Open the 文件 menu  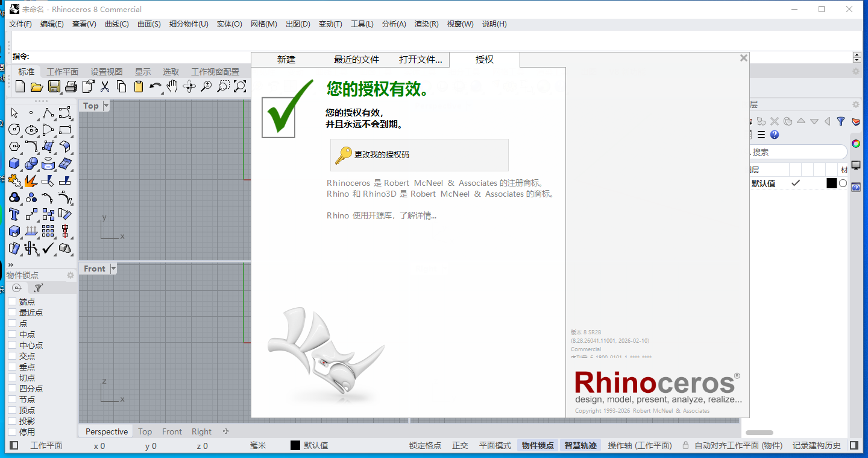[x=20, y=24]
